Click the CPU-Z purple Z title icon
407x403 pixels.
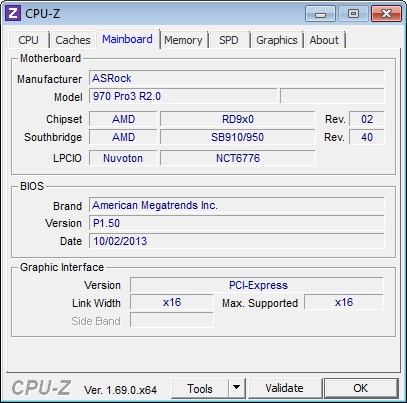coord(13,13)
